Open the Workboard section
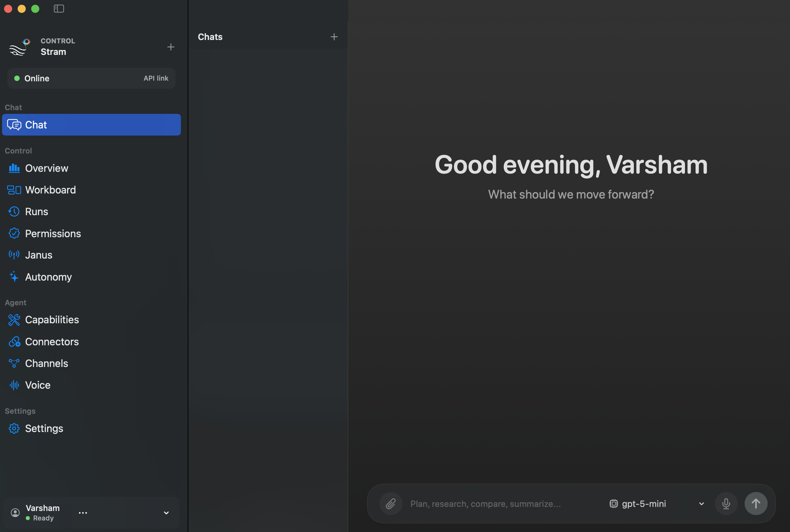 pos(91,190)
